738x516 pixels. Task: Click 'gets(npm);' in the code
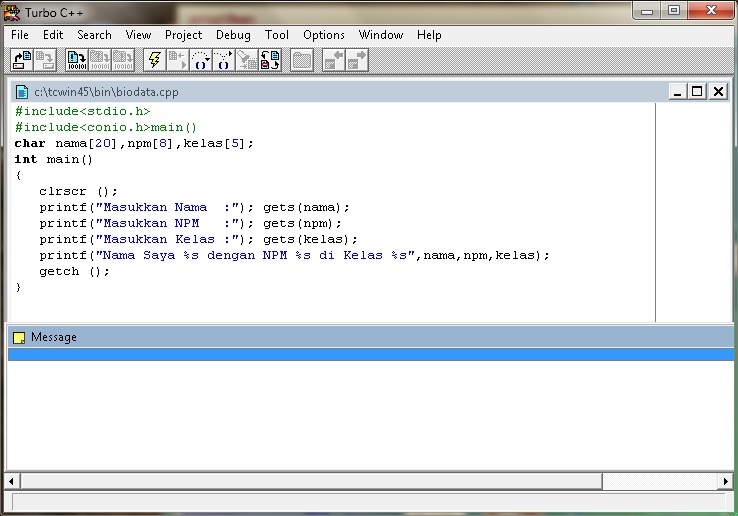[x=302, y=223]
